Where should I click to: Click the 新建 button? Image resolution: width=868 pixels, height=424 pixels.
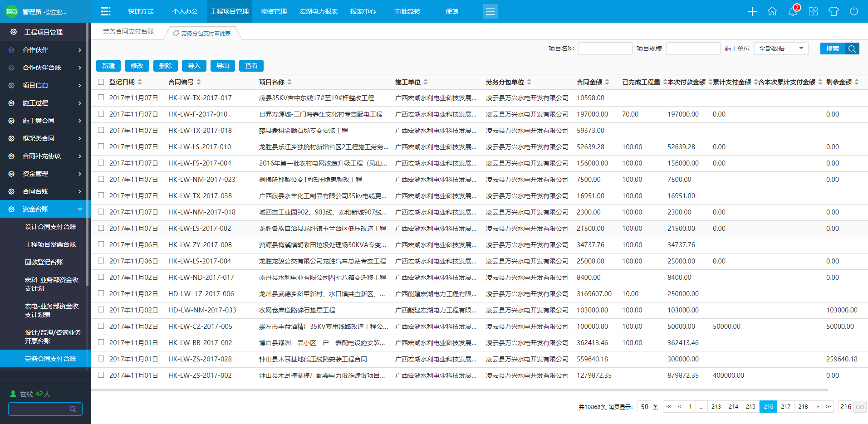point(108,66)
